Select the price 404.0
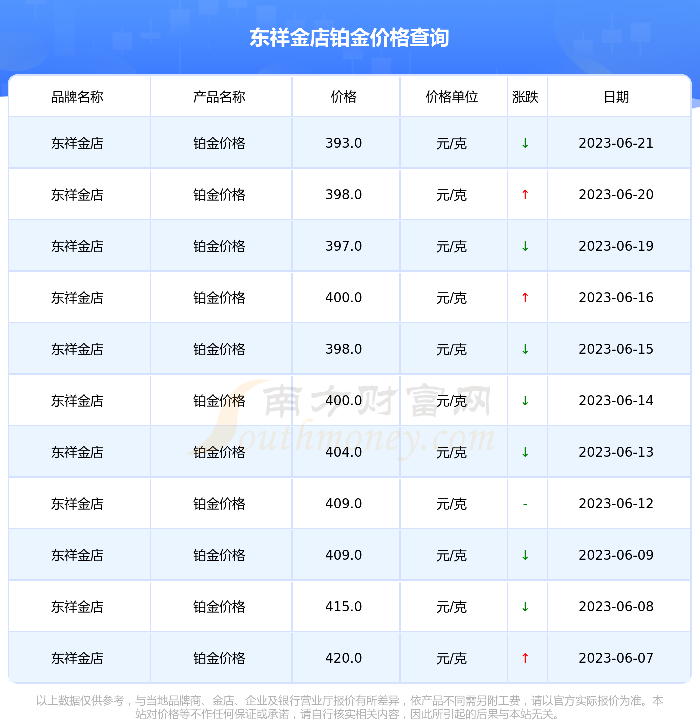Screen dimensions: 700x728 (x=344, y=452)
